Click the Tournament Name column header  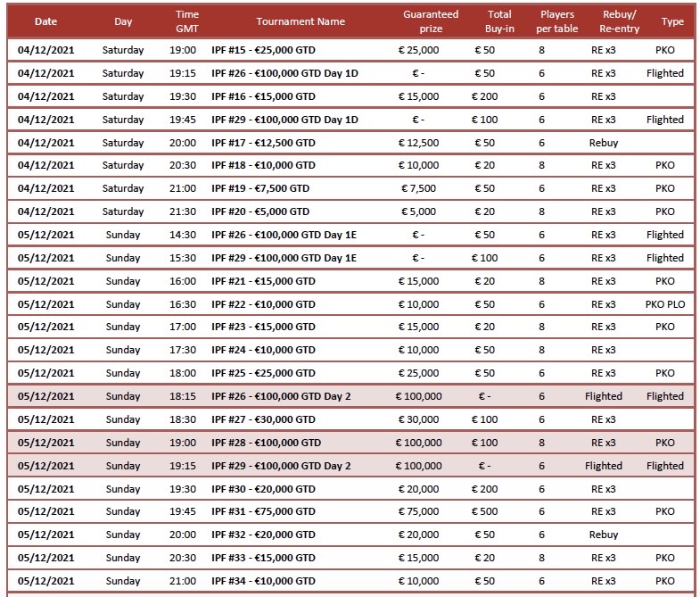(301, 21)
